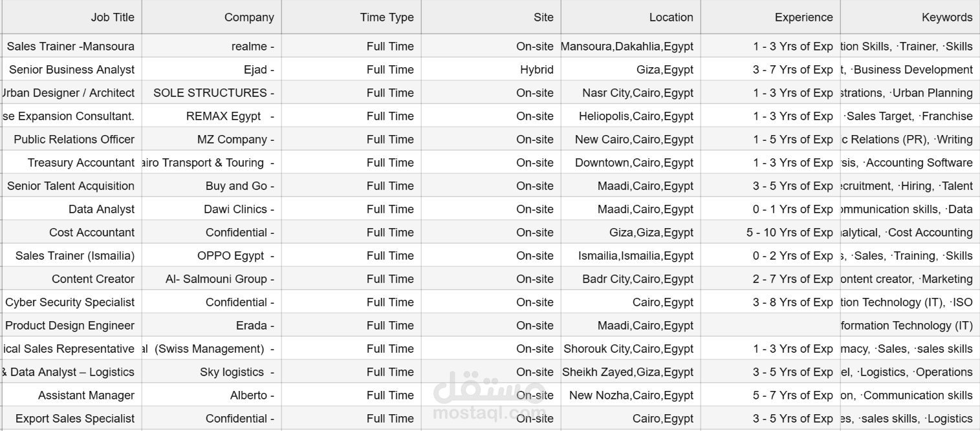Select the Job Title column header
The image size is (980, 431).
72,17
